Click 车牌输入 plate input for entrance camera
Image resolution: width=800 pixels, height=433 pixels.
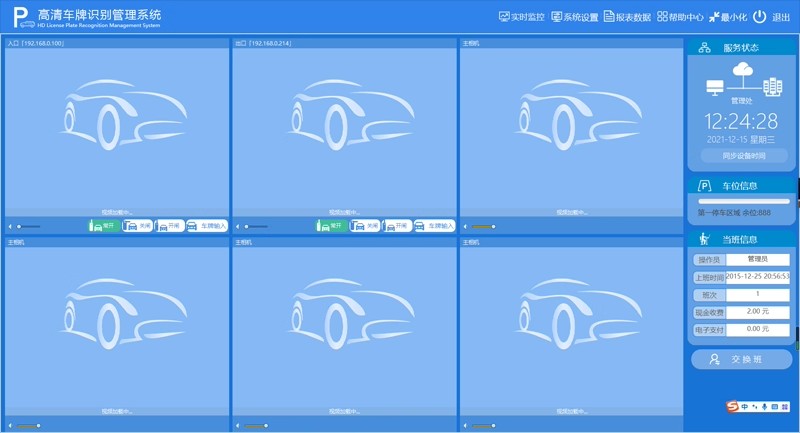(x=208, y=226)
